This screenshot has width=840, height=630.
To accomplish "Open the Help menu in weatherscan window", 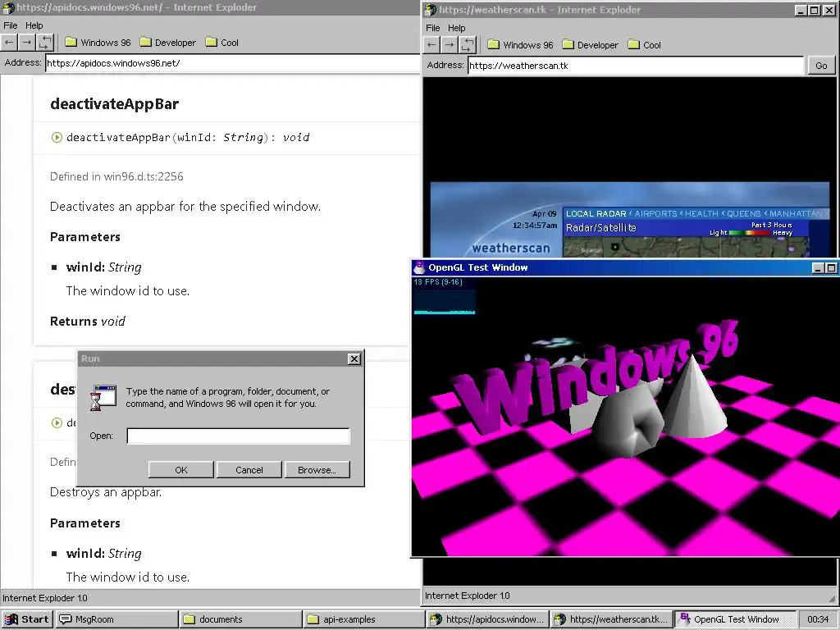I will (x=456, y=28).
